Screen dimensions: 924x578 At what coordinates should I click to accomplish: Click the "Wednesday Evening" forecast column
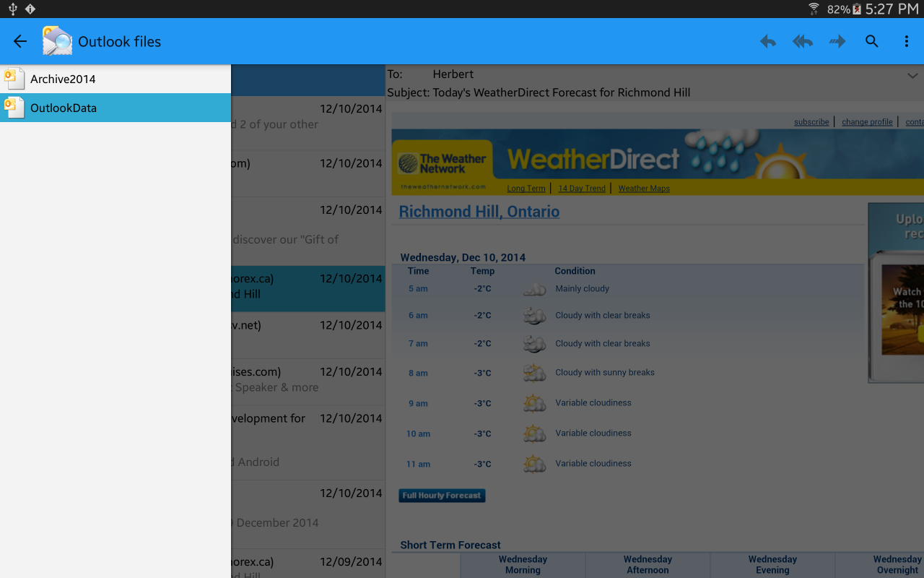(772, 565)
